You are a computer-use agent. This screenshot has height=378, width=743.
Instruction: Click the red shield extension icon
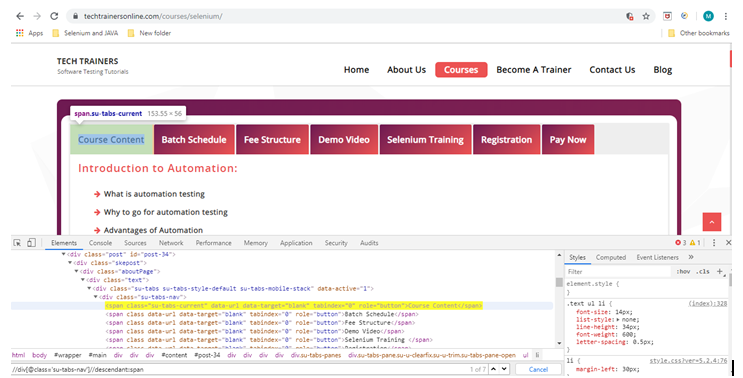[x=667, y=16]
